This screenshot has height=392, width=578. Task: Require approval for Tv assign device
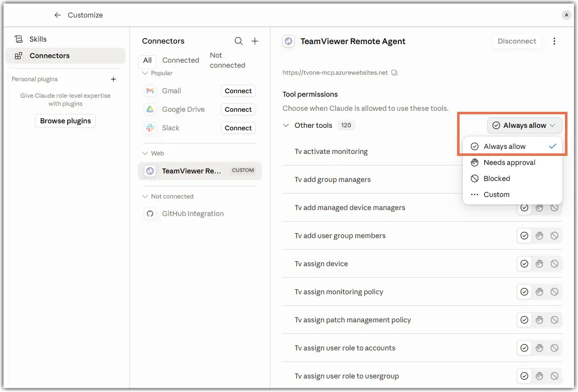(x=539, y=264)
